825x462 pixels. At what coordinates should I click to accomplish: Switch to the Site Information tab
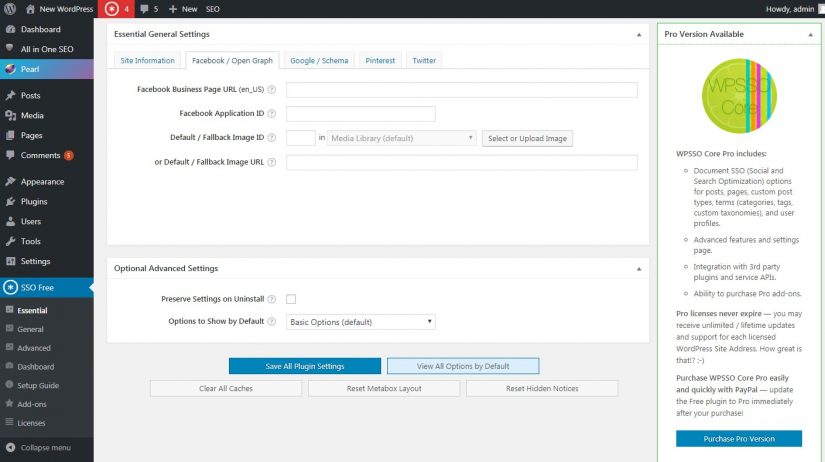147,61
